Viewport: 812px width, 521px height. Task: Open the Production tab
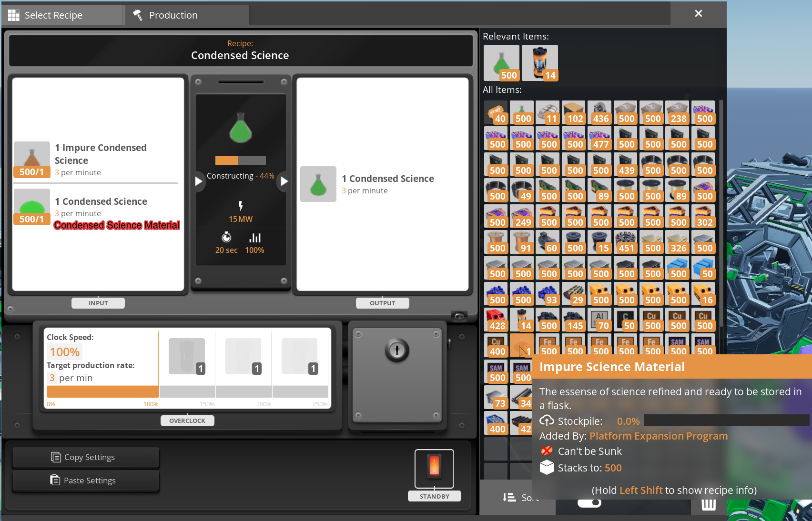187,15
